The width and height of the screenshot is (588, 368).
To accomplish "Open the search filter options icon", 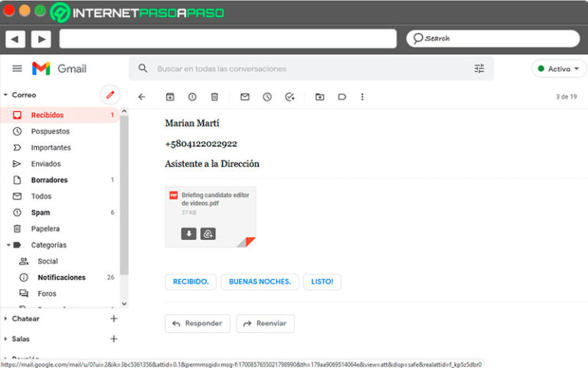I will pyautogui.click(x=479, y=68).
